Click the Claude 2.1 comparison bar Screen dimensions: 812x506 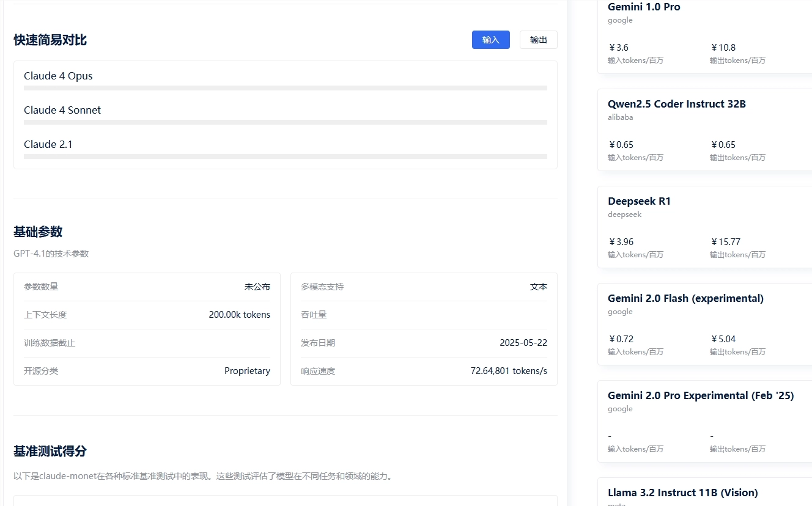pyautogui.click(x=286, y=156)
